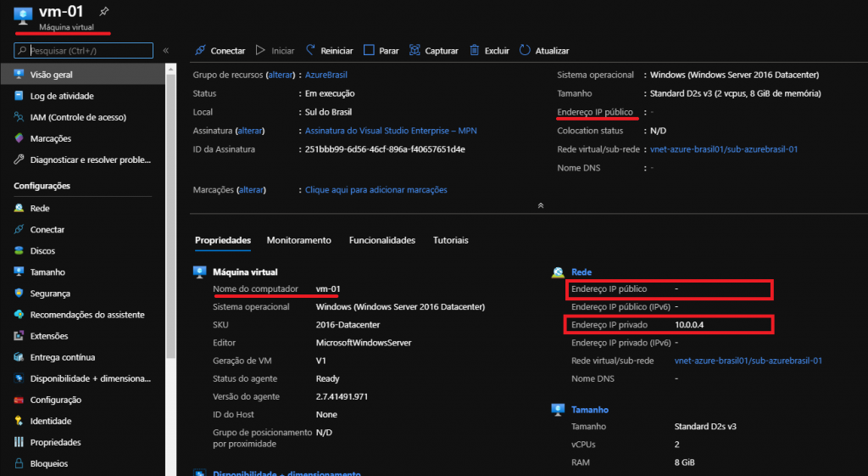Image resolution: width=868 pixels, height=476 pixels.
Task: Open Discos in the sidebar
Action: [42, 251]
